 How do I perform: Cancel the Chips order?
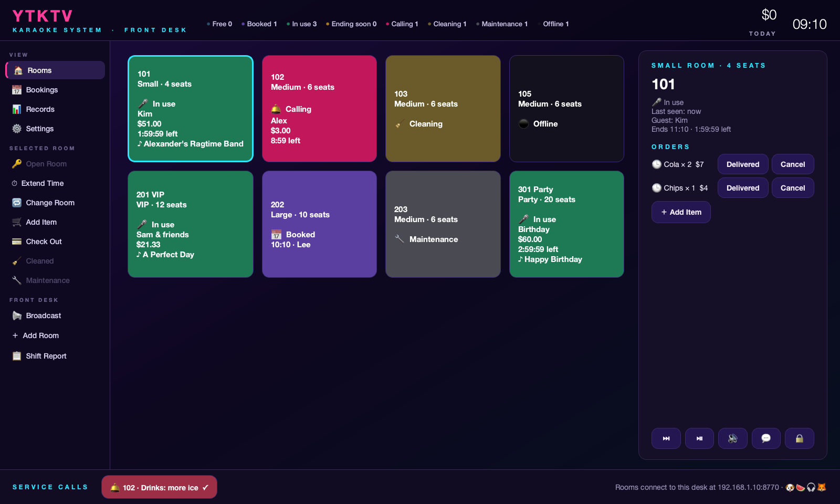pos(793,188)
